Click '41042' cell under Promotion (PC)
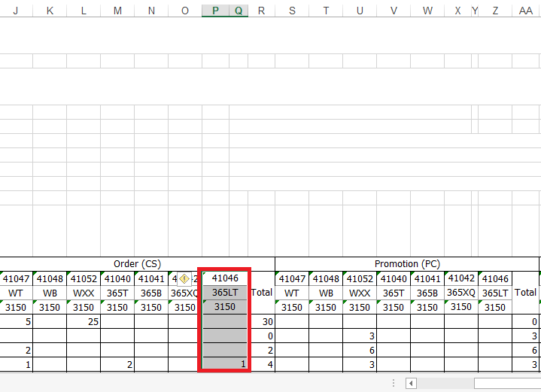Screen dimensions: 541x392 point(461,278)
